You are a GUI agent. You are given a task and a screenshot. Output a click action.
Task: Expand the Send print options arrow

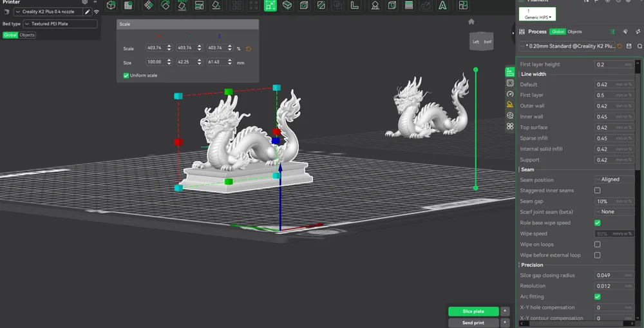[x=505, y=323]
